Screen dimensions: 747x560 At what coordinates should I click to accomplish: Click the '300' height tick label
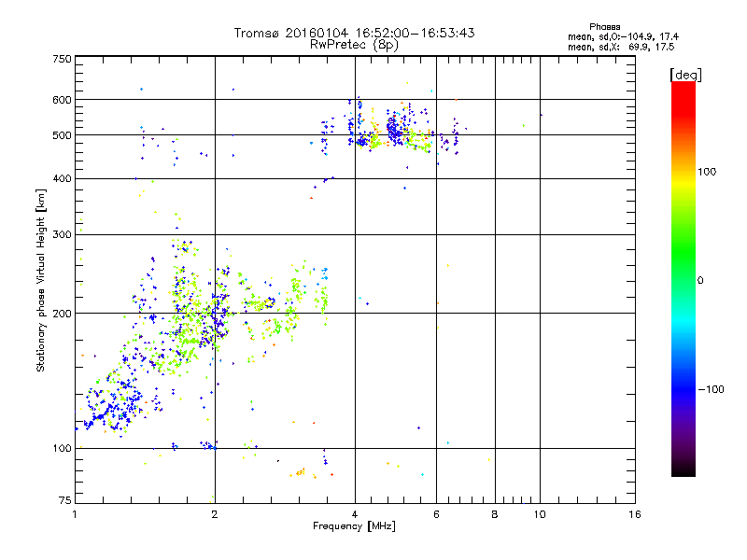(x=62, y=235)
